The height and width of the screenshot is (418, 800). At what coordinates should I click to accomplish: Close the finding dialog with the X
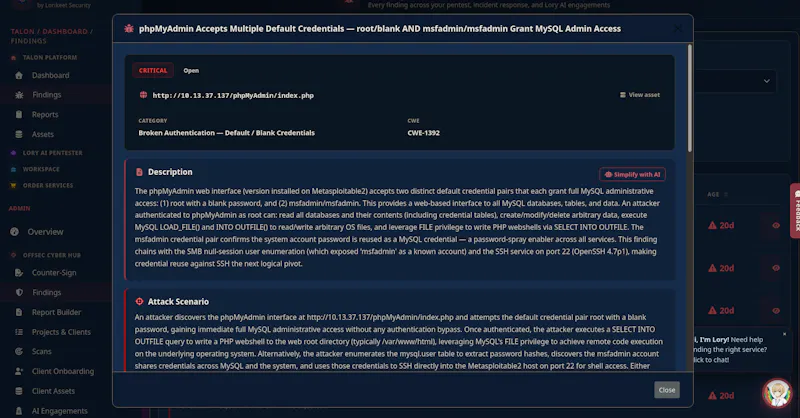pyautogui.click(x=678, y=29)
